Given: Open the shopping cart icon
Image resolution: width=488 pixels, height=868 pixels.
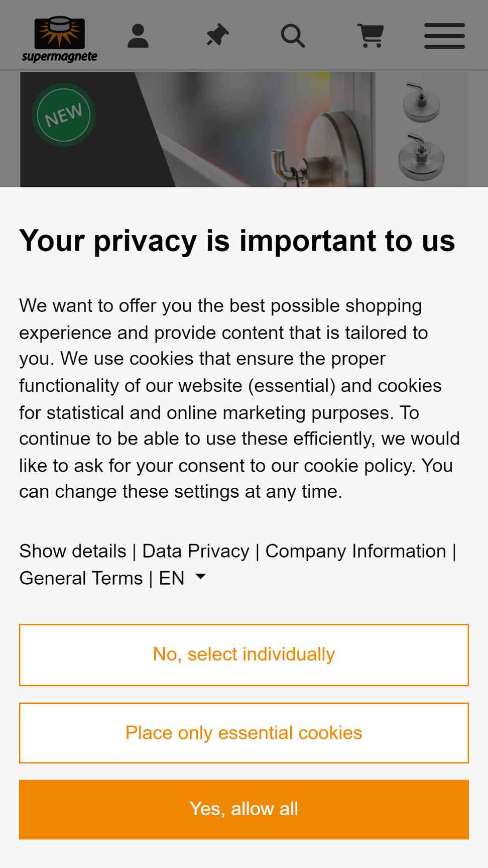Looking at the screenshot, I should (371, 36).
